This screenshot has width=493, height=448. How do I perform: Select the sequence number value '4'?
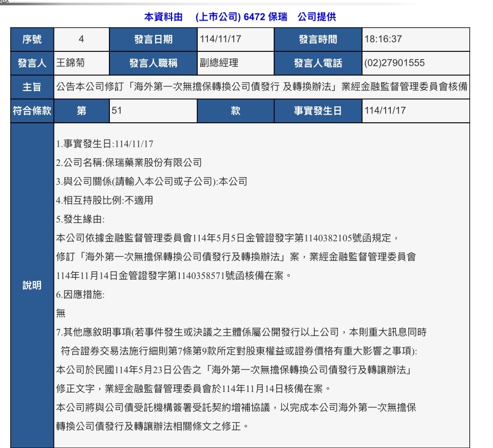82,40
